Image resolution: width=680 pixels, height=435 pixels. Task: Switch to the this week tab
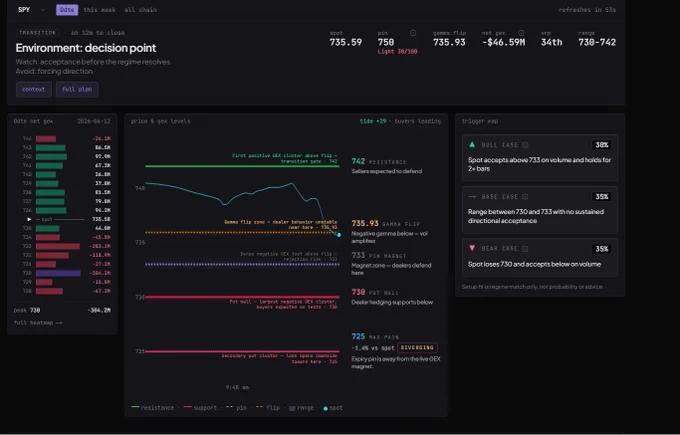coord(99,10)
